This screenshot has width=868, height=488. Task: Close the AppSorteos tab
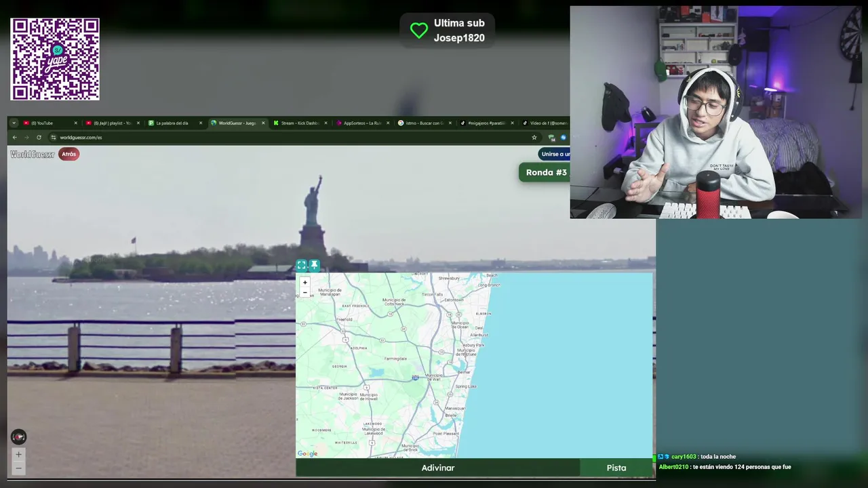pos(388,123)
